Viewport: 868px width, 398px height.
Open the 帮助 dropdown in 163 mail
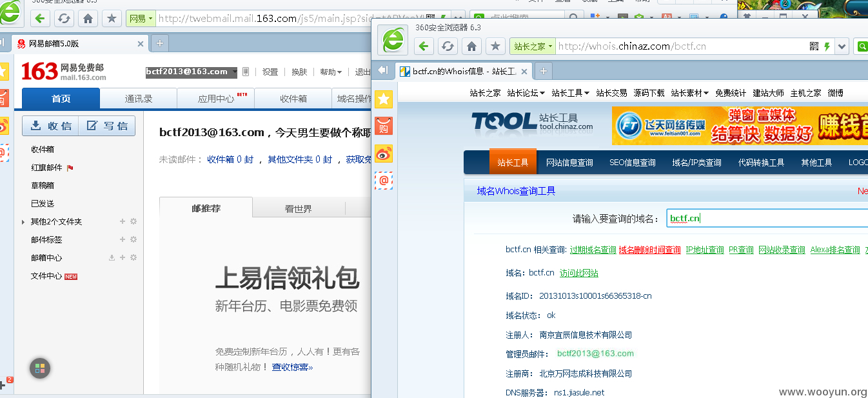331,72
